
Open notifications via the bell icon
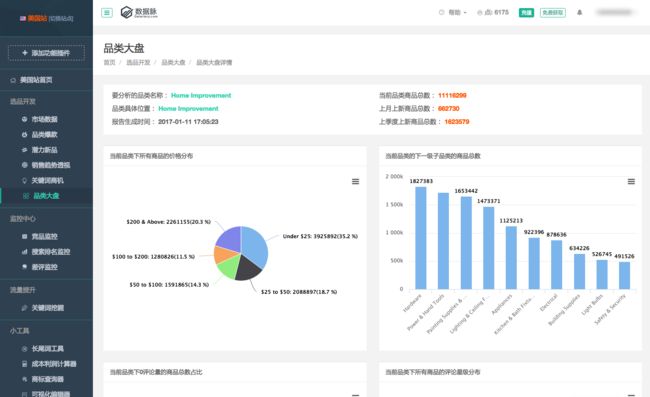pyautogui.click(x=580, y=12)
